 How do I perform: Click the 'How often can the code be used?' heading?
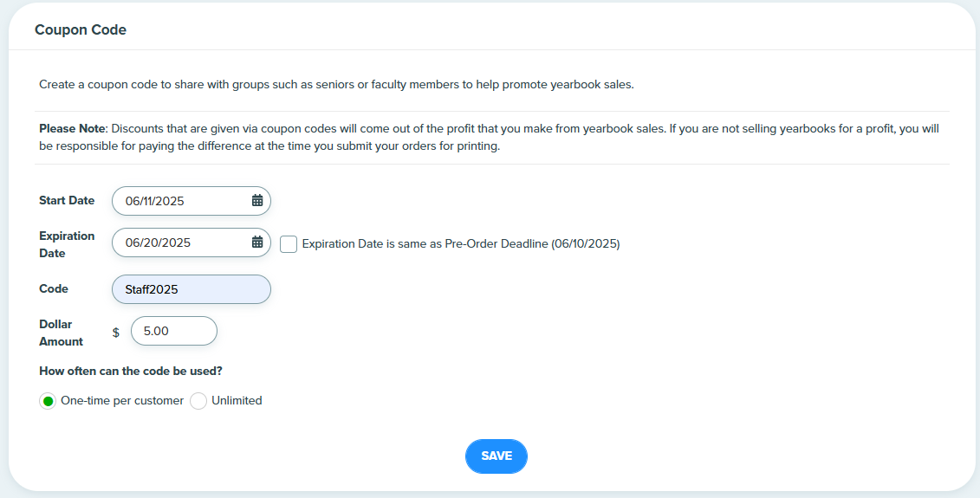tap(131, 372)
